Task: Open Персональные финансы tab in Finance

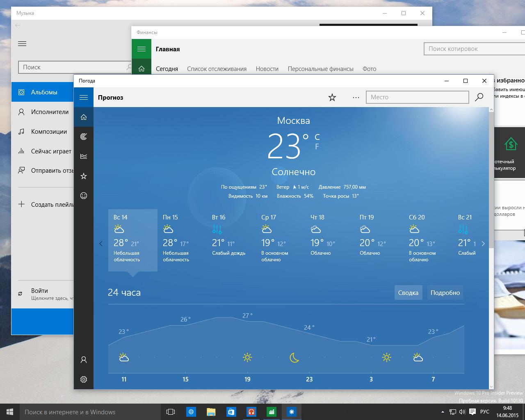Action: [x=320, y=69]
